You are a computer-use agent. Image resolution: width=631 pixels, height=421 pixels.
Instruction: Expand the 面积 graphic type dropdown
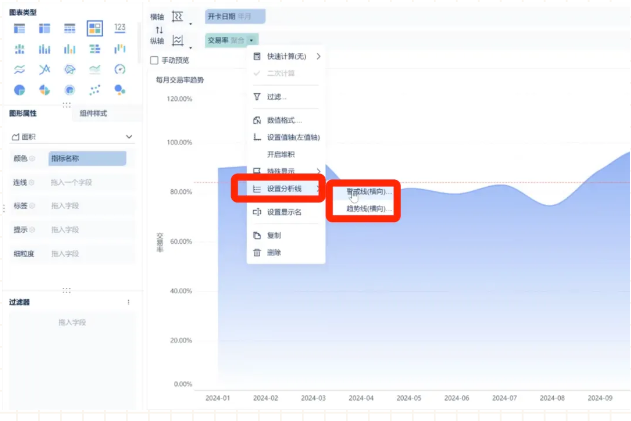click(129, 136)
